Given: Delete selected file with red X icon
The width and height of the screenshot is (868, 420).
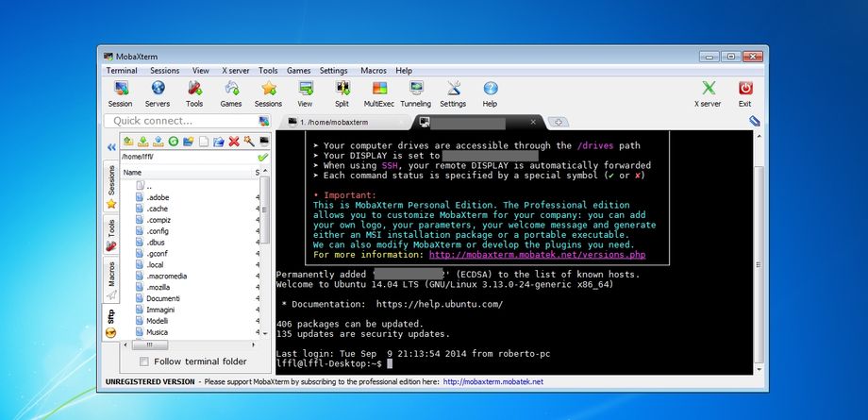Looking at the screenshot, I should click(234, 142).
